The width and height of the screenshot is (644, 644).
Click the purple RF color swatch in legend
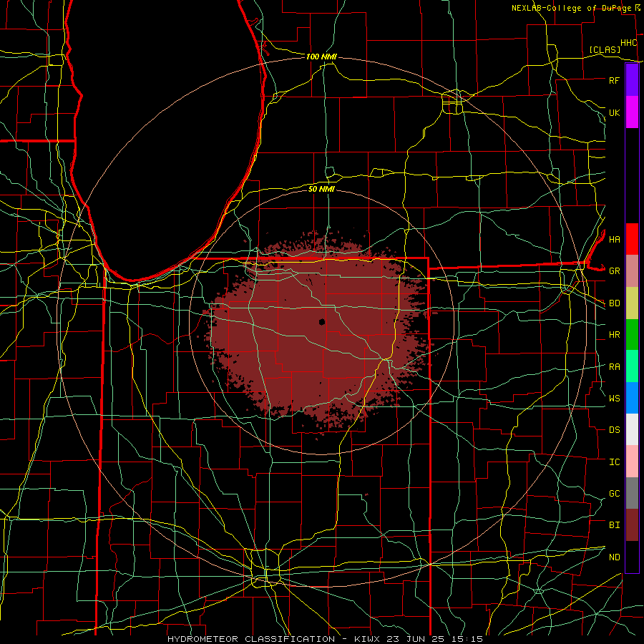[x=632, y=80]
